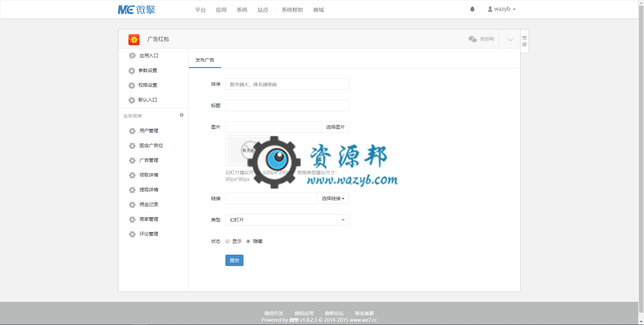This screenshot has width=644, height=325.
Task: Click the 选择图片 button
Action: coord(335,127)
